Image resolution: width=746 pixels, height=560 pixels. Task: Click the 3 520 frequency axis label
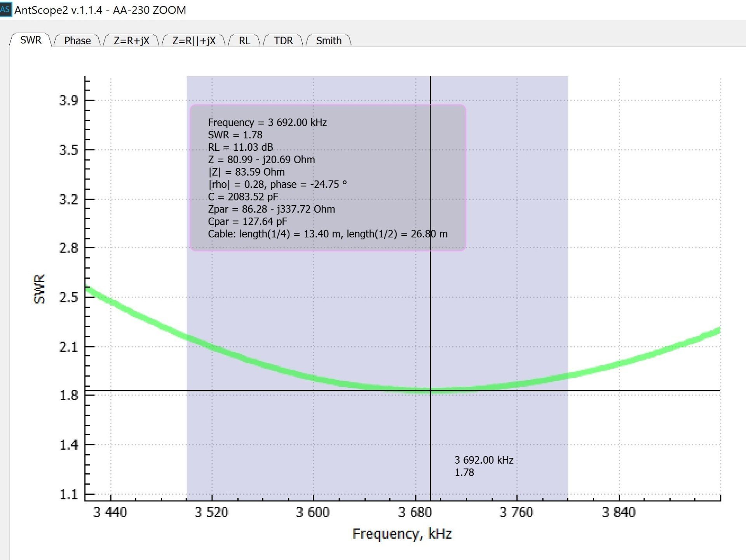211,512
